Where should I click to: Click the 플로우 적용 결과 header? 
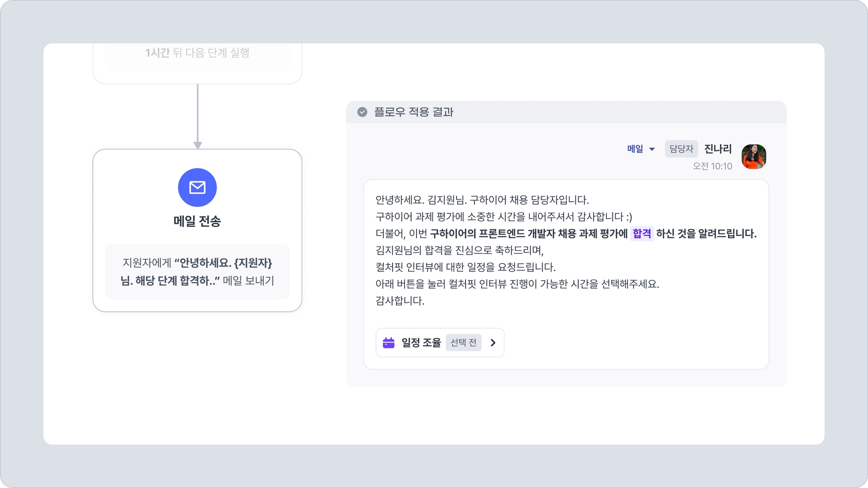pyautogui.click(x=414, y=112)
